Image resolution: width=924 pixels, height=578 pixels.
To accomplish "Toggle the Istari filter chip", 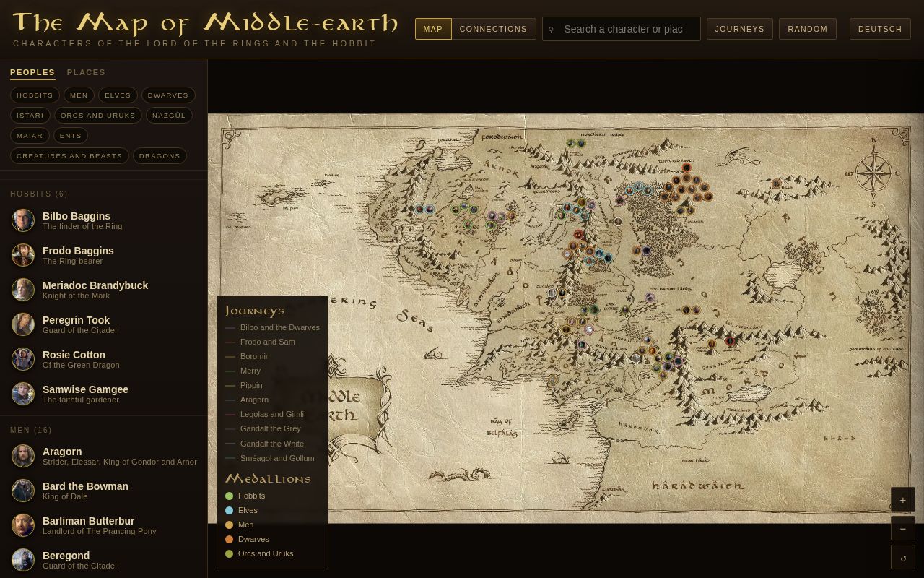I will 30,116.
